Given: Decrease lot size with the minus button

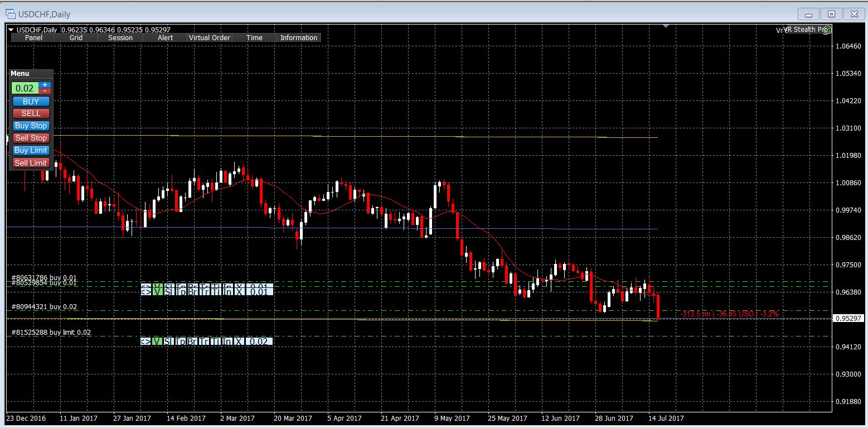Looking at the screenshot, I should (x=45, y=91).
